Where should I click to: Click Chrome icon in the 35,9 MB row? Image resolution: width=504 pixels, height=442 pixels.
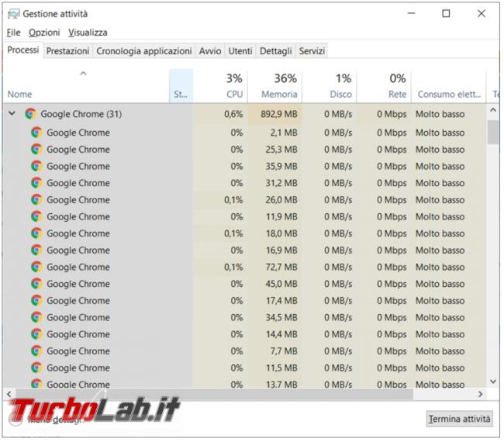point(36,166)
